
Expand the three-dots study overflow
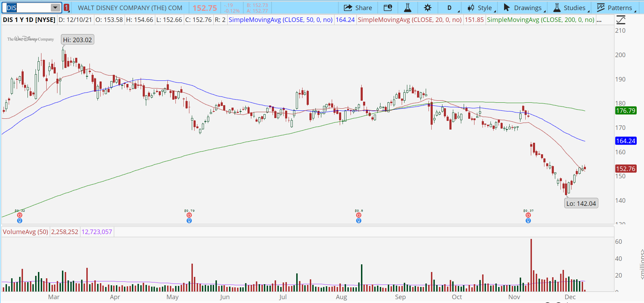click(599, 20)
